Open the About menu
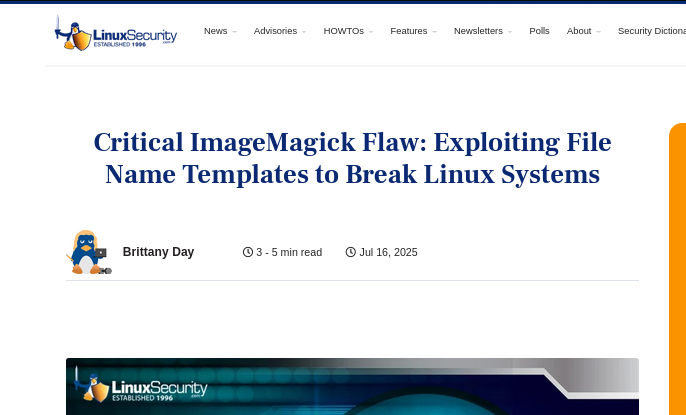Image resolution: width=686 pixels, height=415 pixels. (x=579, y=31)
